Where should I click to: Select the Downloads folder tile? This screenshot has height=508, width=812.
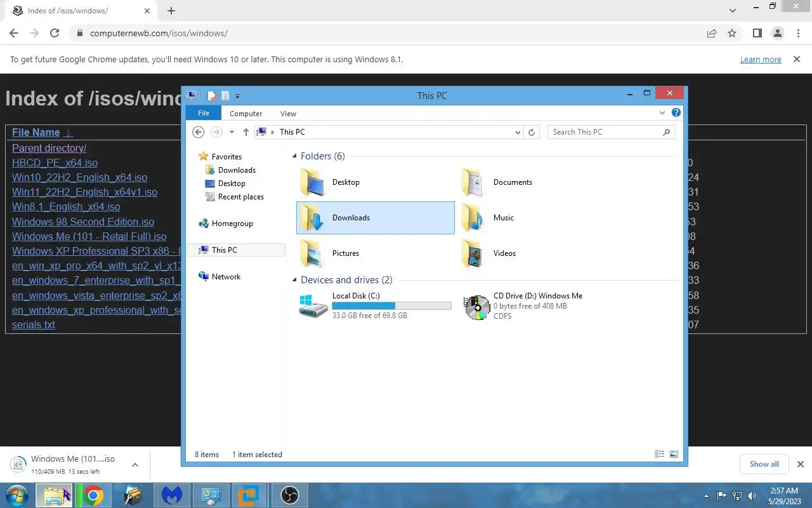click(376, 218)
